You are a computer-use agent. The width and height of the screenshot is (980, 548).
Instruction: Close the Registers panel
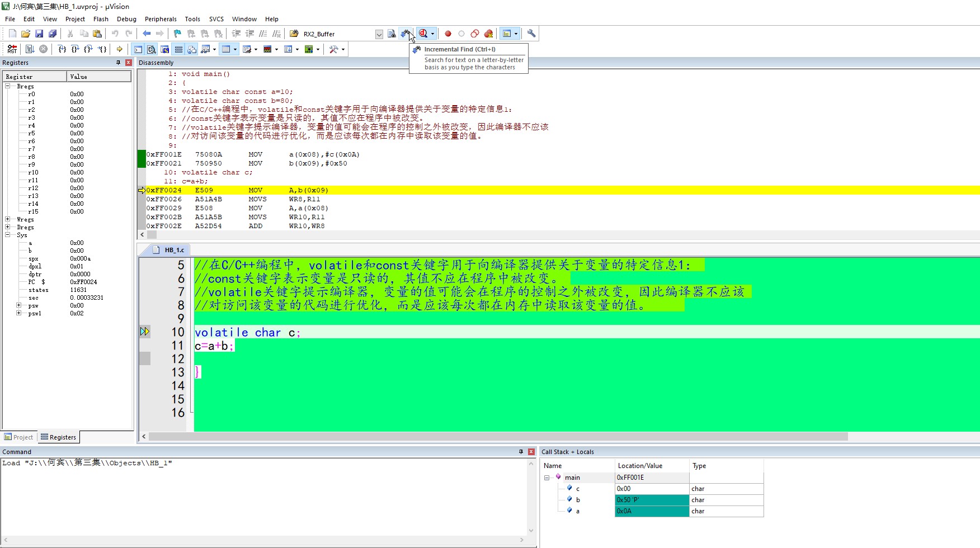(129, 63)
